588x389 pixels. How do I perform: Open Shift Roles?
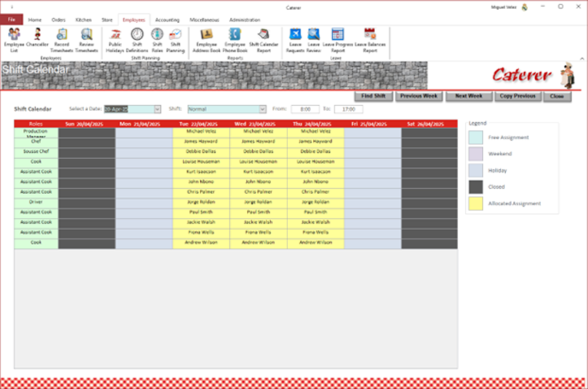[x=157, y=40]
